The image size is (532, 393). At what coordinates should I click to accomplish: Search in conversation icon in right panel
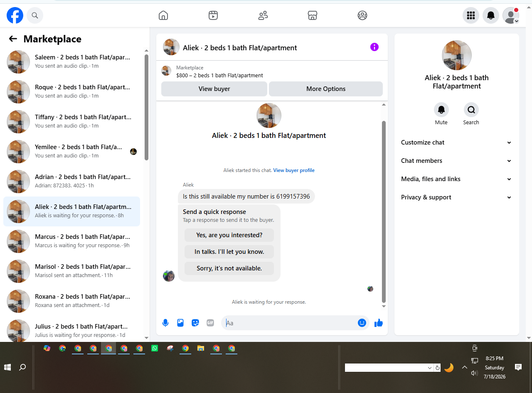coord(471,110)
